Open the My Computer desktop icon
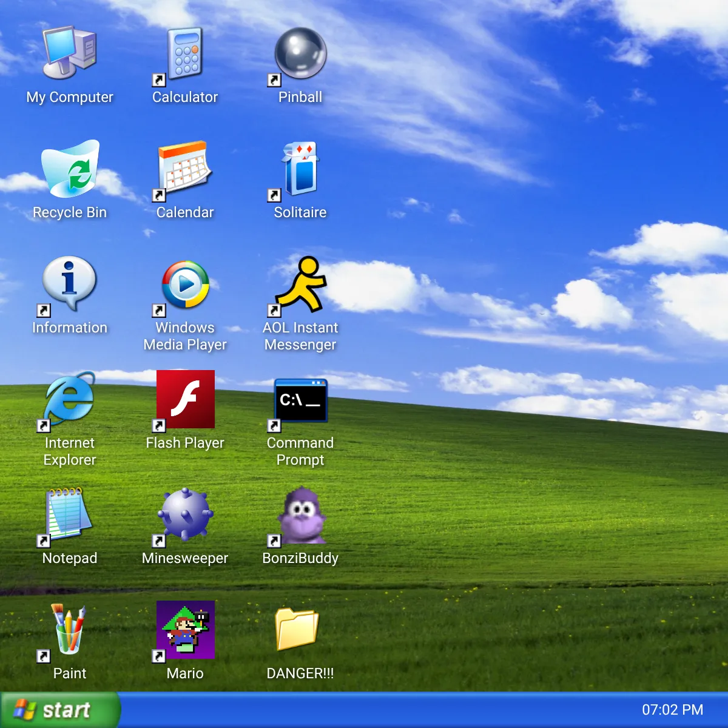The width and height of the screenshot is (728, 728). click(70, 53)
